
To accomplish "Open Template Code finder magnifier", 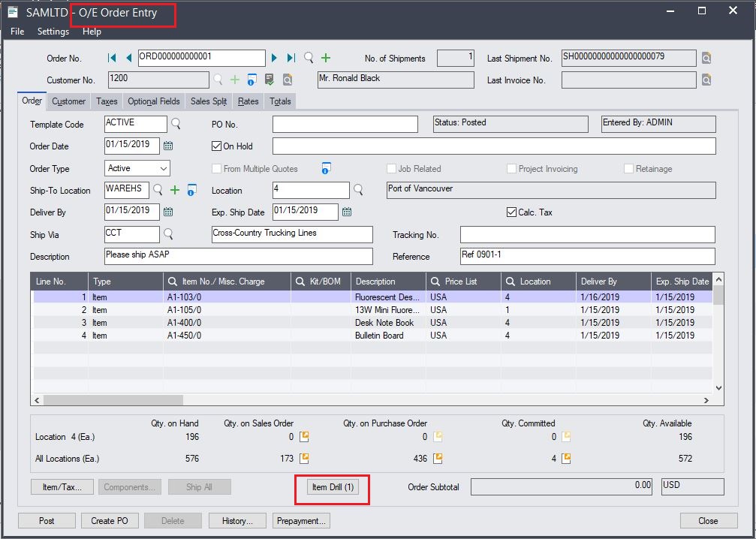I will point(176,124).
